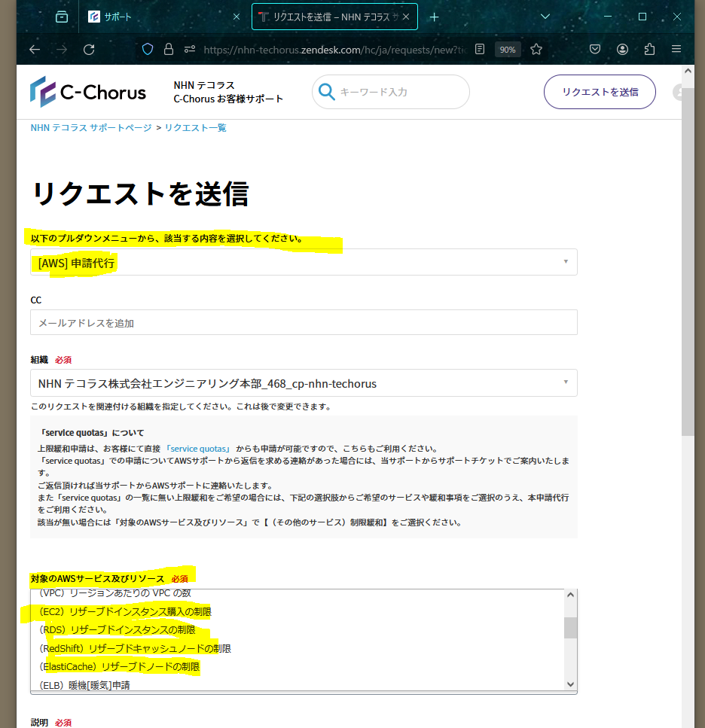Viewport: 705px width, 728px height.
Task: Open the extensions puzzle icon
Action: point(649,49)
